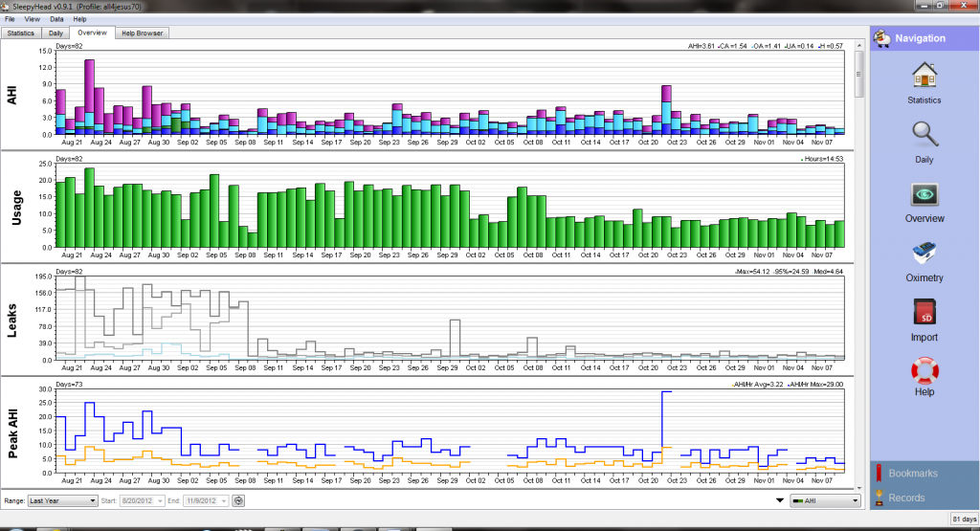Click the black graph dropdown triangle

780,500
